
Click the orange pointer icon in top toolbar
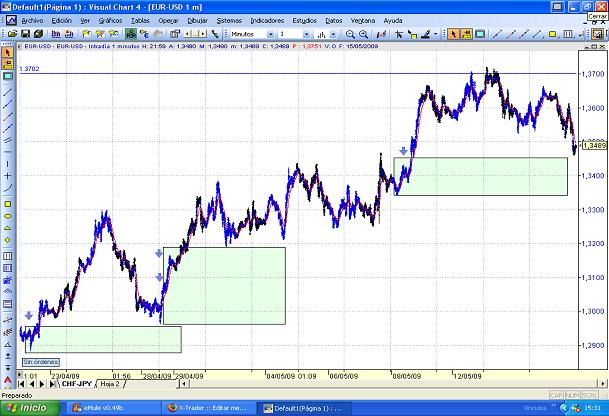click(453, 34)
